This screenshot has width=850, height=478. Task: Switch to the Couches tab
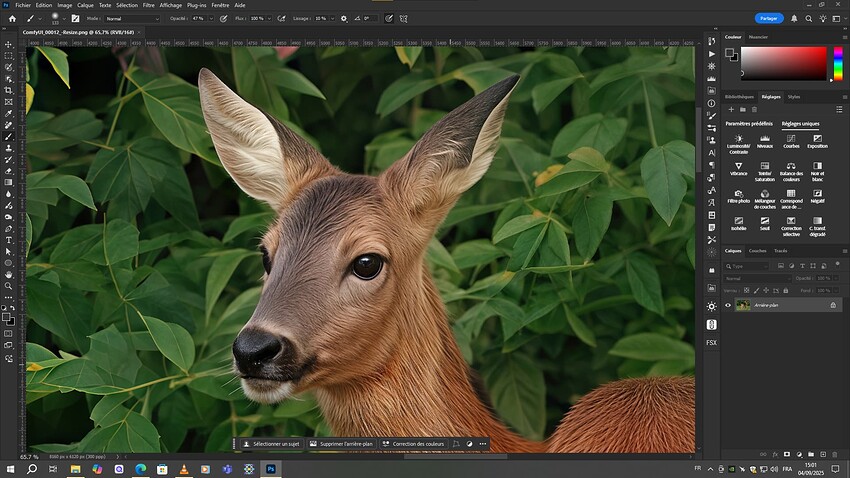(758, 250)
